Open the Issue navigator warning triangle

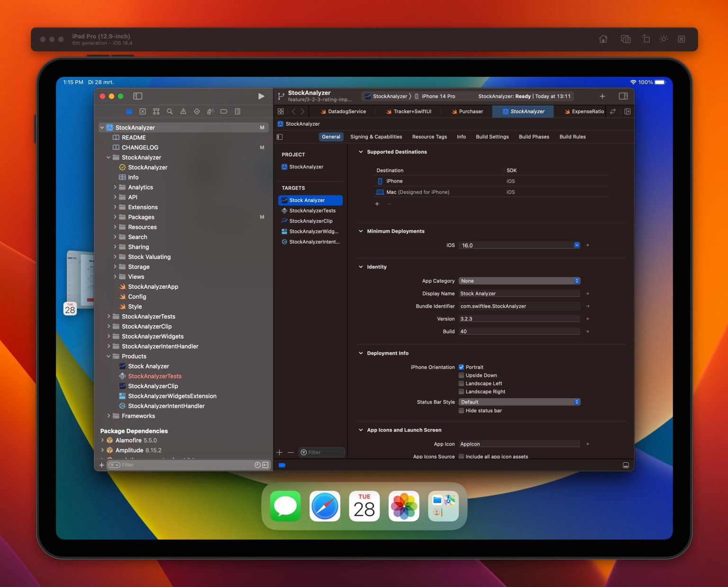(x=183, y=111)
